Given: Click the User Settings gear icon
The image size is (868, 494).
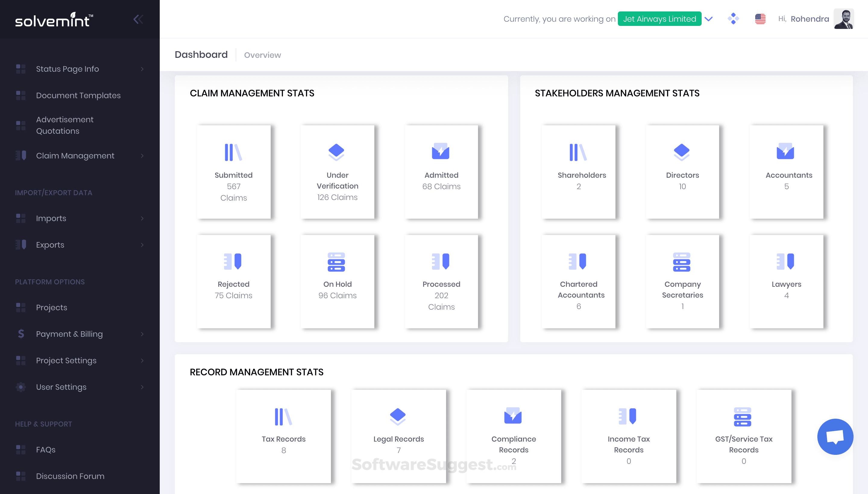Looking at the screenshot, I should click(x=21, y=387).
